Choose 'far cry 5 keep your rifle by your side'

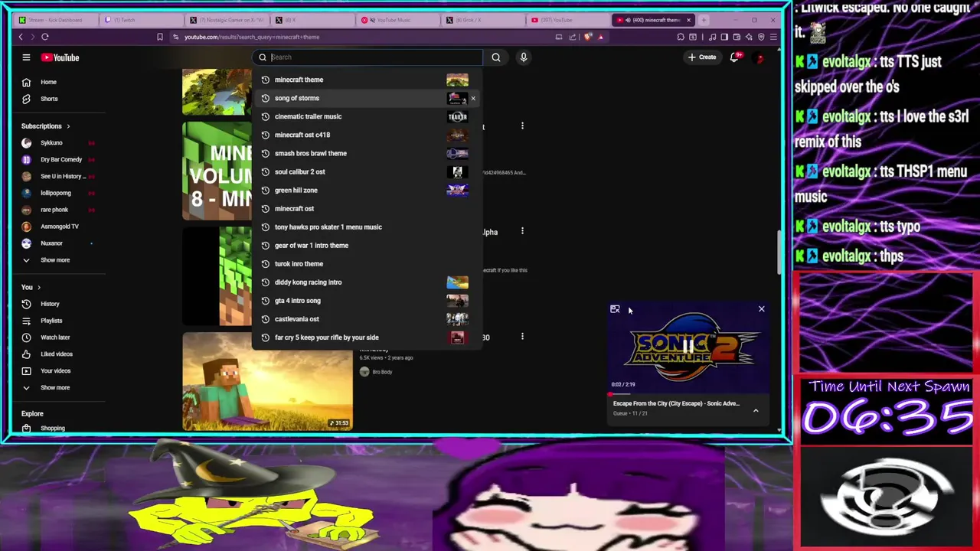[x=367, y=337]
